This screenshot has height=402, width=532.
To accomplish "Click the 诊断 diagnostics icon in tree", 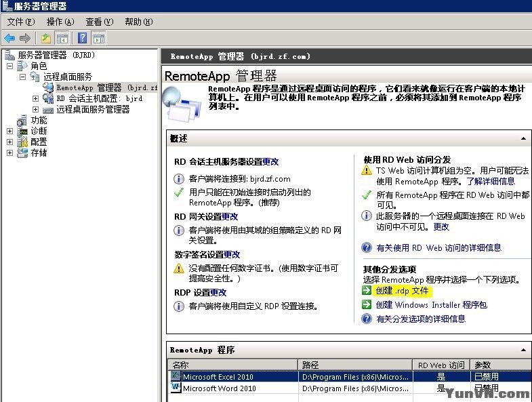I will tap(22, 131).
